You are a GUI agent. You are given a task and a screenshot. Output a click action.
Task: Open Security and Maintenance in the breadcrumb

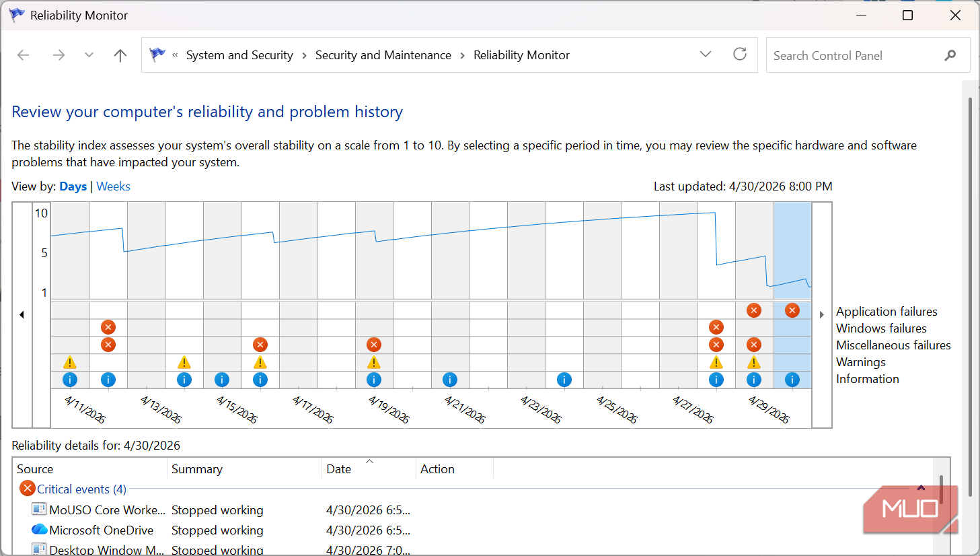[383, 55]
